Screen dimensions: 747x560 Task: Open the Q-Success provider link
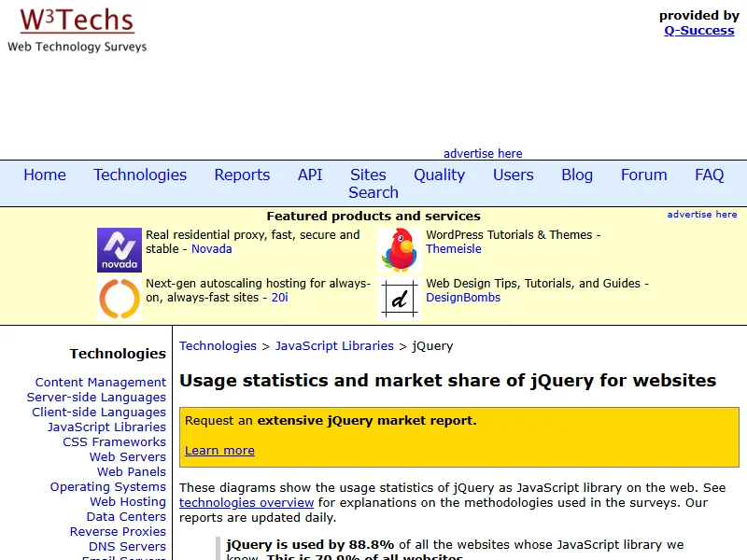point(699,30)
